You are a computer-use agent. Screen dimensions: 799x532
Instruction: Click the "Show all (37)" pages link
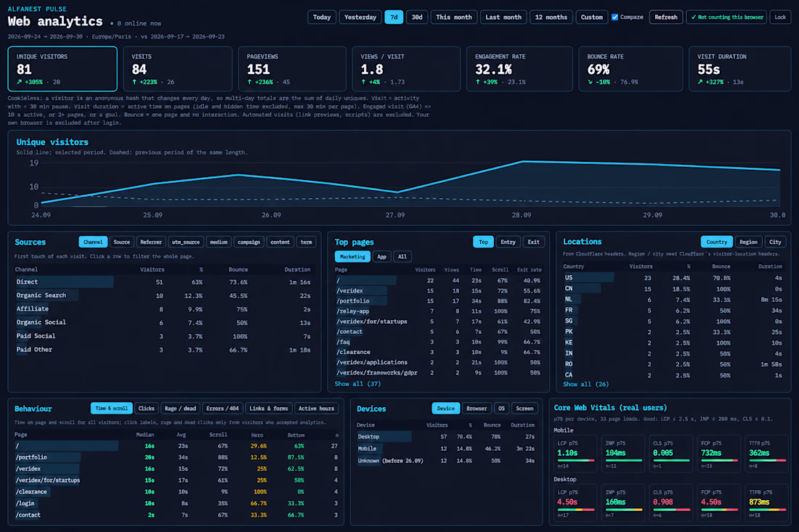click(357, 384)
